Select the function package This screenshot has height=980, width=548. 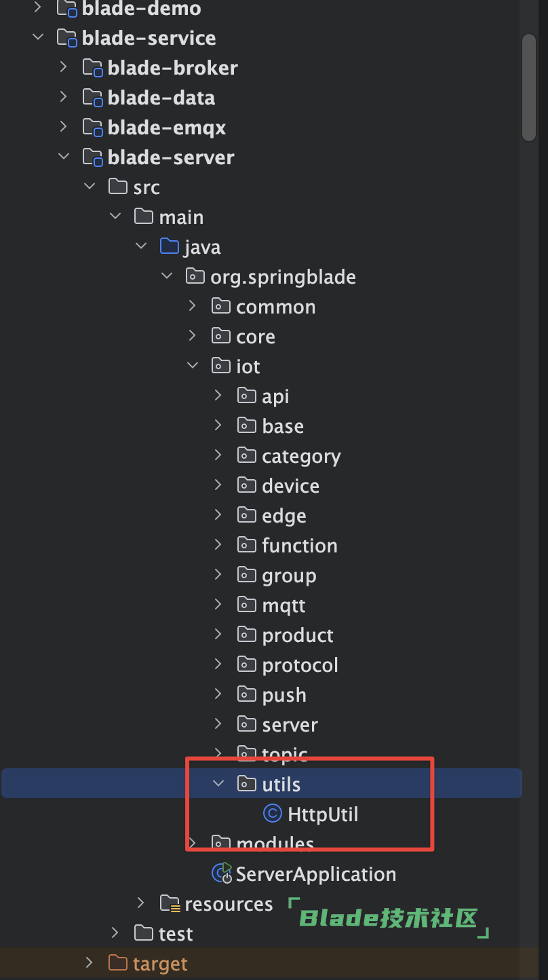click(299, 545)
